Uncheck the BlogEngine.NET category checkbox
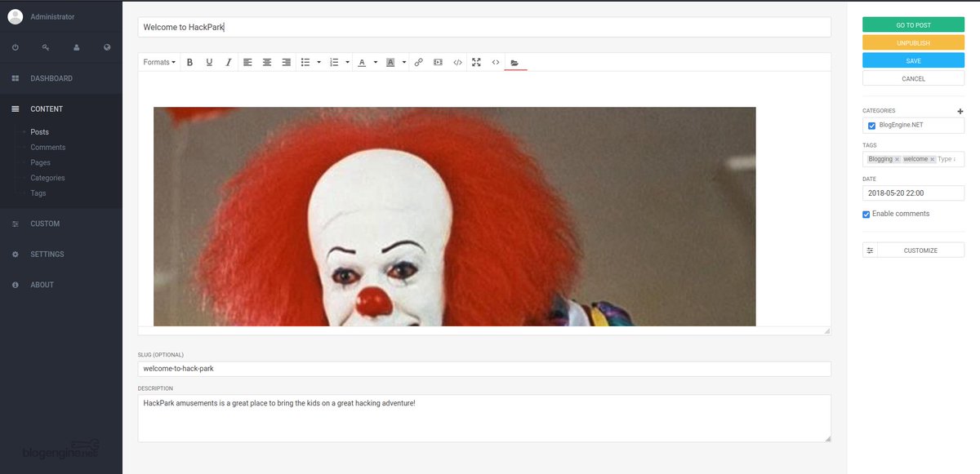This screenshot has width=980, height=474. (x=871, y=126)
